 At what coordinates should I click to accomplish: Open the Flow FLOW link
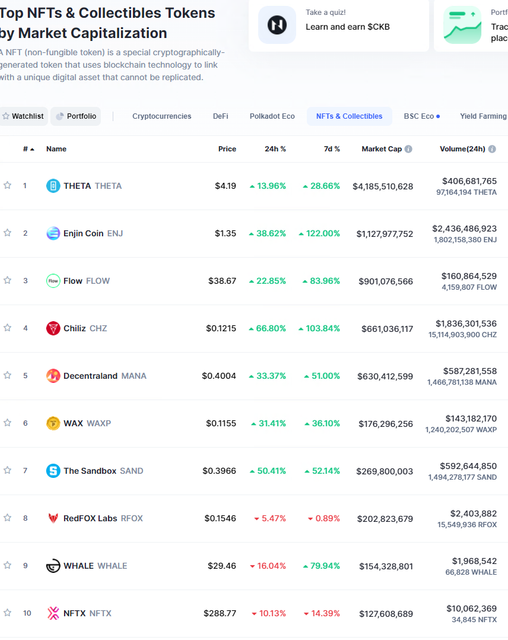87,281
